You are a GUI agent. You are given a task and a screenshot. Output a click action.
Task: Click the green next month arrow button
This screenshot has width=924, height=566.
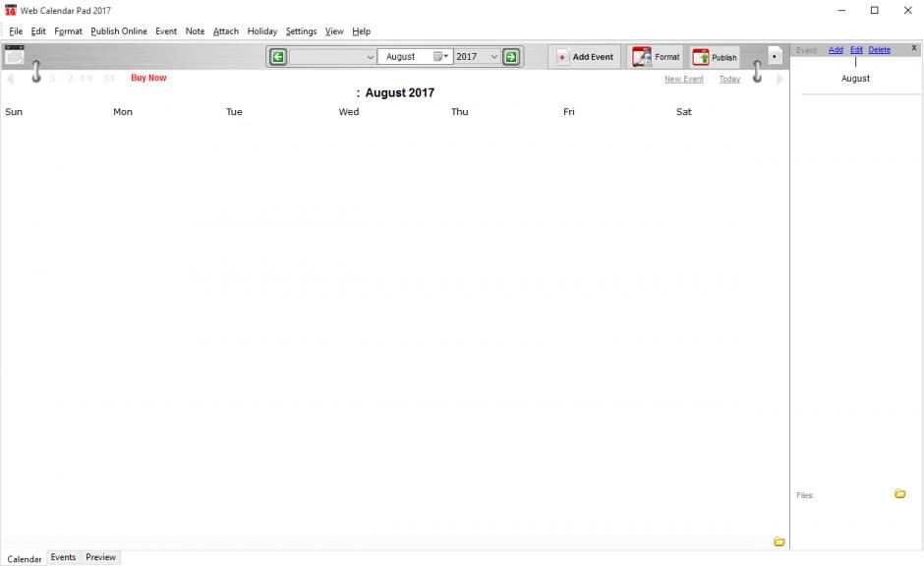click(x=511, y=57)
